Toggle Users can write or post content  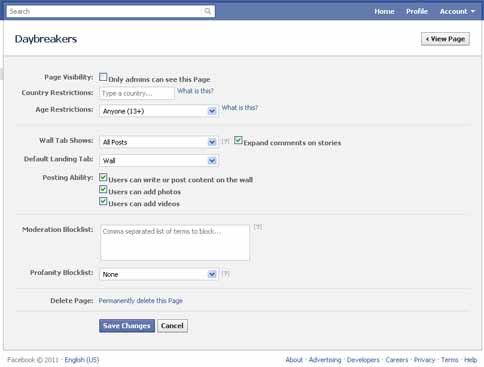coord(103,178)
